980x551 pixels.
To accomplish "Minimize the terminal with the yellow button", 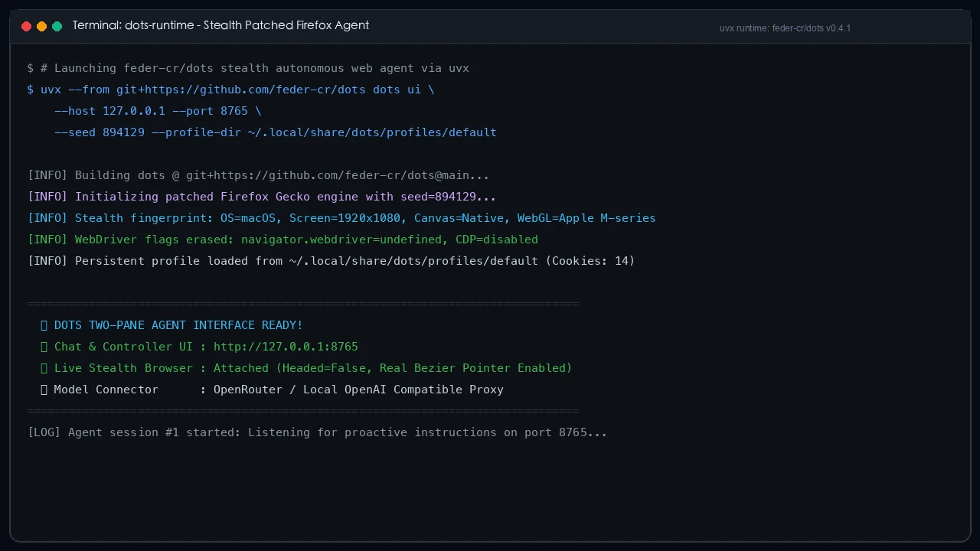I will 41,26.
